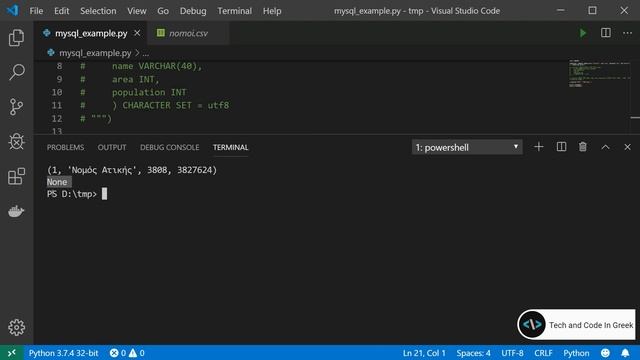Viewport: 640px width, 360px height.
Task: Open notifications bell in status bar
Action: [625, 353]
